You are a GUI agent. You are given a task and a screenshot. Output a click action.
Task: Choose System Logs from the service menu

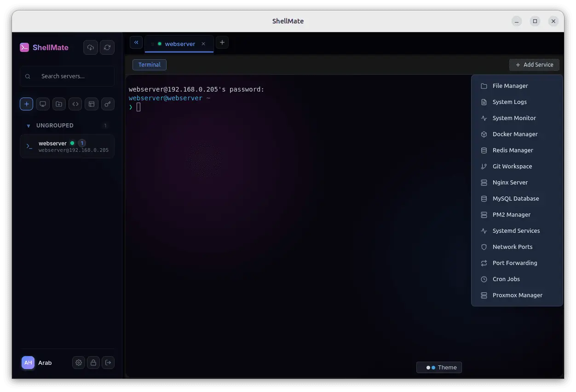click(x=517, y=102)
